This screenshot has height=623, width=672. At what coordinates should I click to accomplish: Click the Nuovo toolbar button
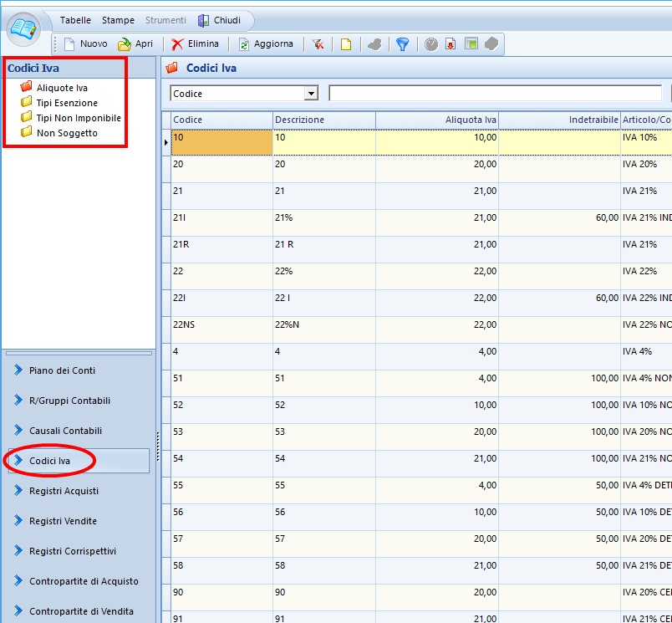(x=85, y=43)
